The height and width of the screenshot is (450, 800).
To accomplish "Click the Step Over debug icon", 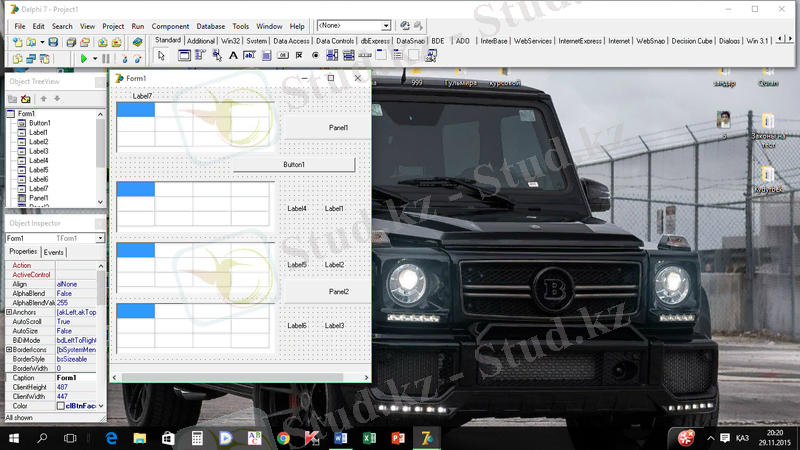I will click(138, 59).
